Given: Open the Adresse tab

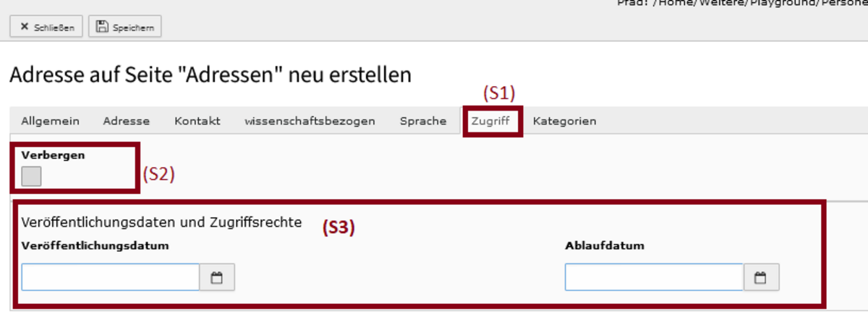Looking at the screenshot, I should coord(127,121).
